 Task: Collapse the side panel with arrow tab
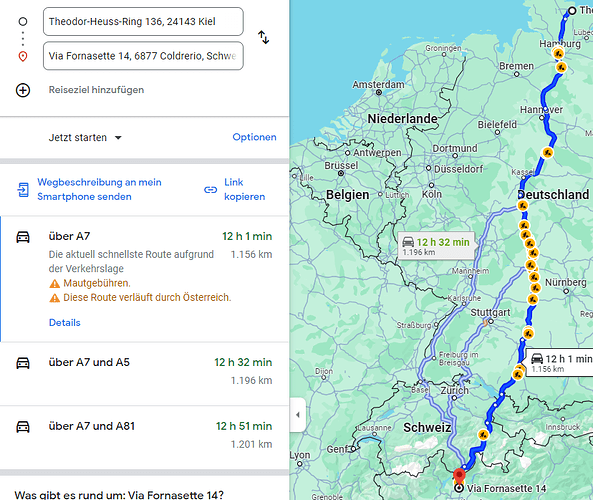(298, 415)
